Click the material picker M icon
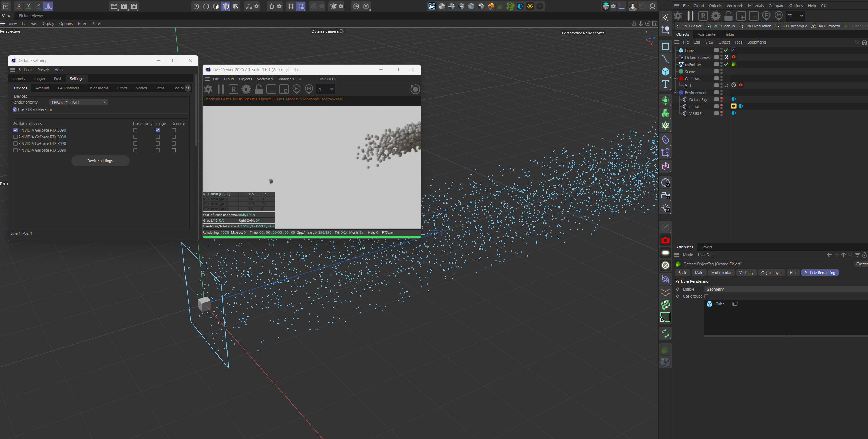Image resolution: width=868 pixels, height=439 pixels. point(309,89)
